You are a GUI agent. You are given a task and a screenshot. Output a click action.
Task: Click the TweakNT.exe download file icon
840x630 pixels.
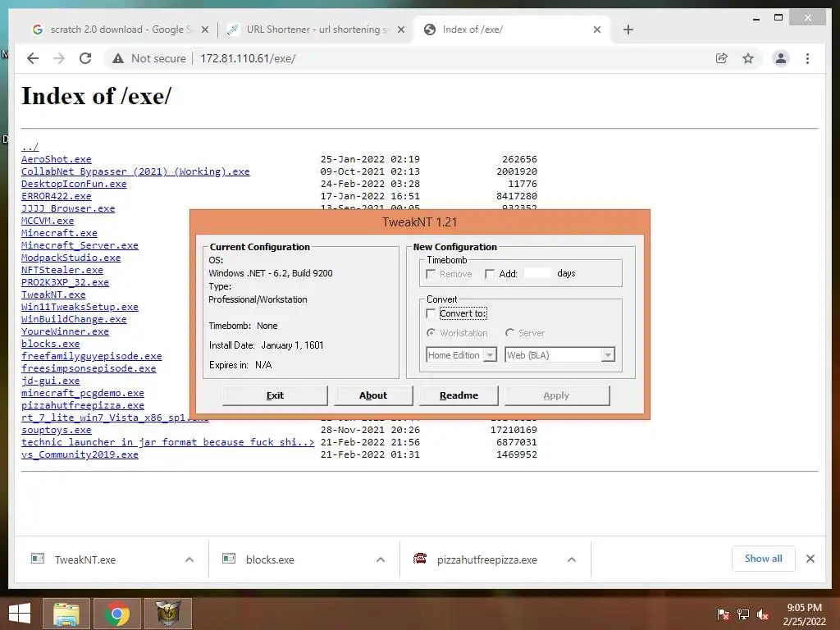click(38, 559)
